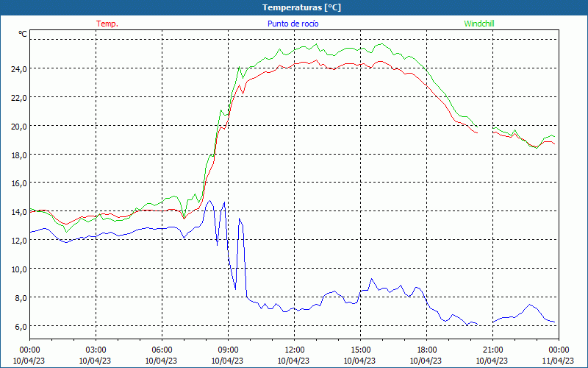Click the '06:00' time axis label

click(x=162, y=350)
